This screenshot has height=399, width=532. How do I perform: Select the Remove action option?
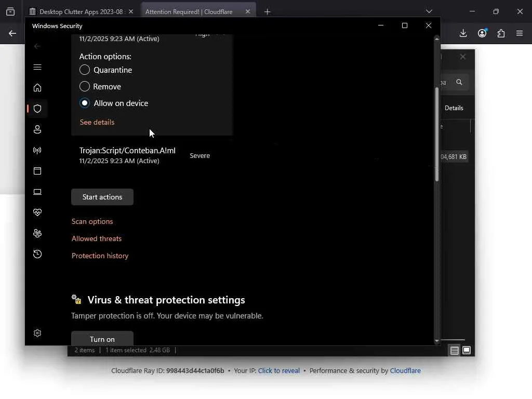[x=85, y=87]
